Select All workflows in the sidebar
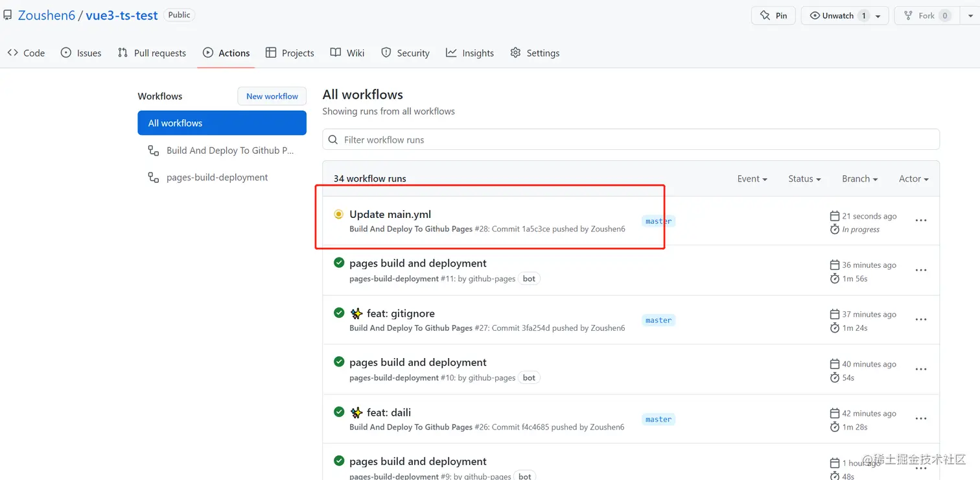The height and width of the screenshot is (480, 980). [222, 123]
